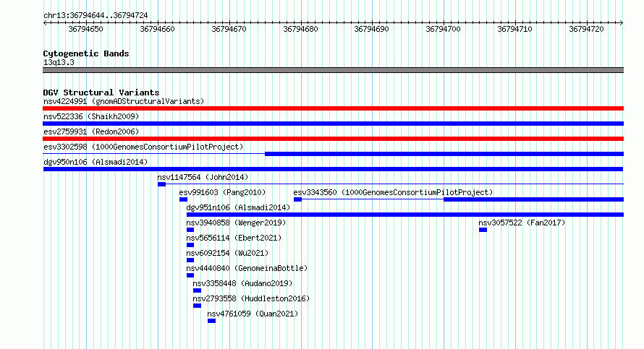Click the blue nsv3057522 feature block

(x=483, y=230)
